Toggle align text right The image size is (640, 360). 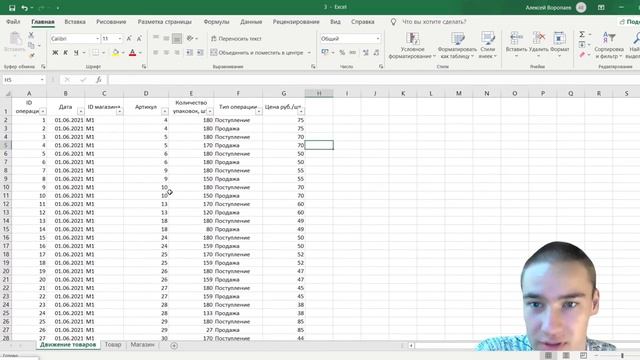click(177, 53)
